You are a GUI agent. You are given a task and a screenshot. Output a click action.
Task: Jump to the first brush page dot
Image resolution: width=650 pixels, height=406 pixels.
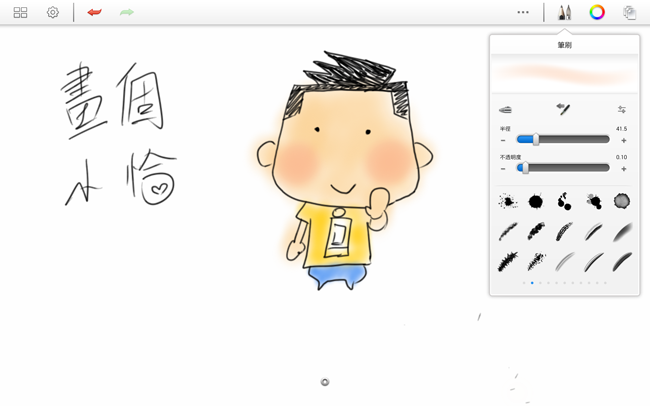point(524,283)
